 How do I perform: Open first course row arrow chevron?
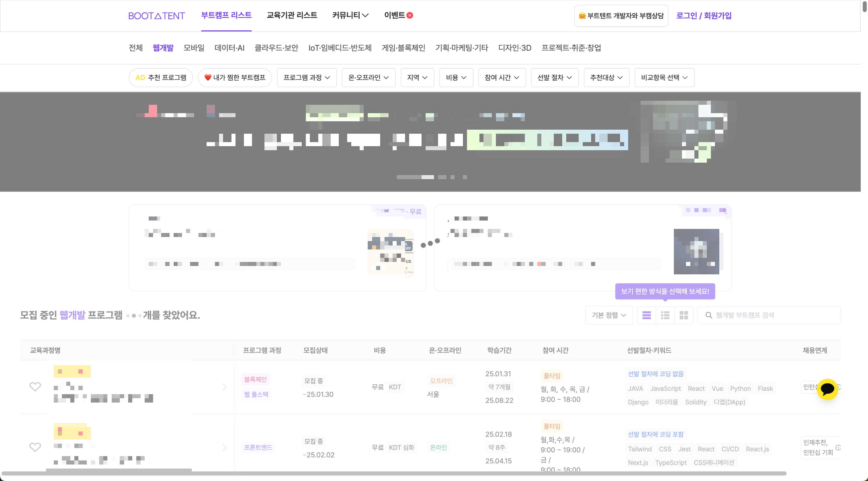point(225,387)
